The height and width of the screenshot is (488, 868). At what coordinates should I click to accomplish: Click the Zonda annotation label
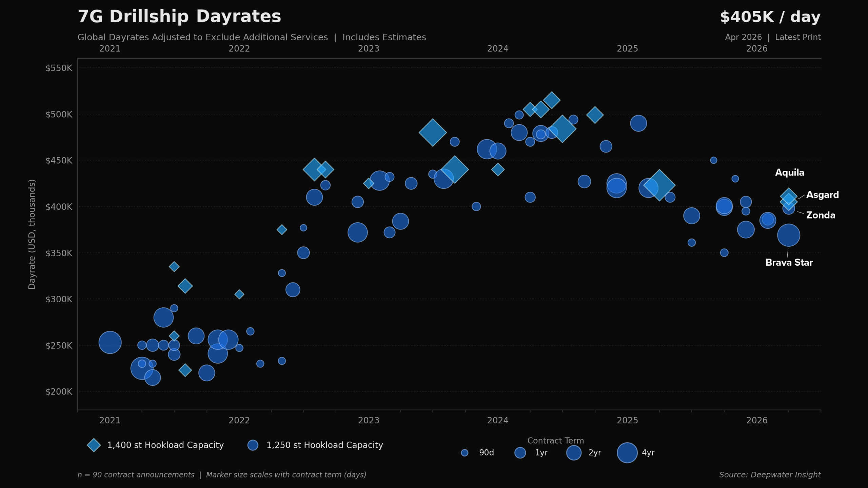[x=820, y=215]
